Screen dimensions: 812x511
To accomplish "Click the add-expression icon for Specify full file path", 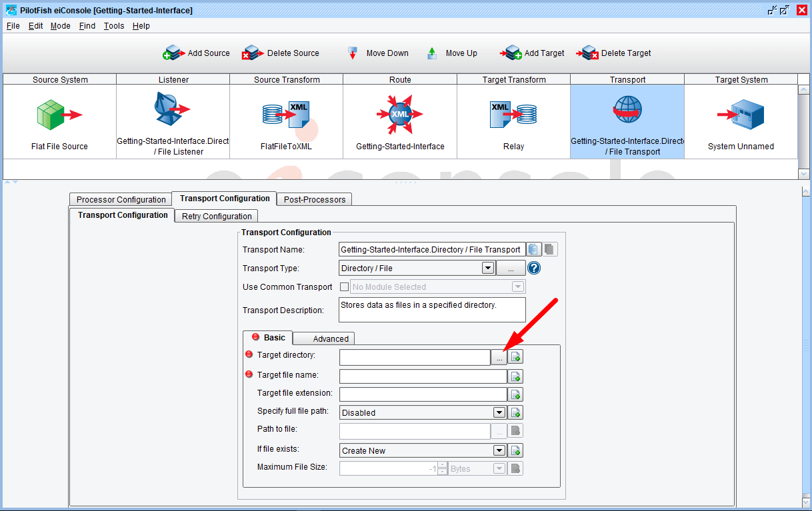I will pyautogui.click(x=516, y=412).
